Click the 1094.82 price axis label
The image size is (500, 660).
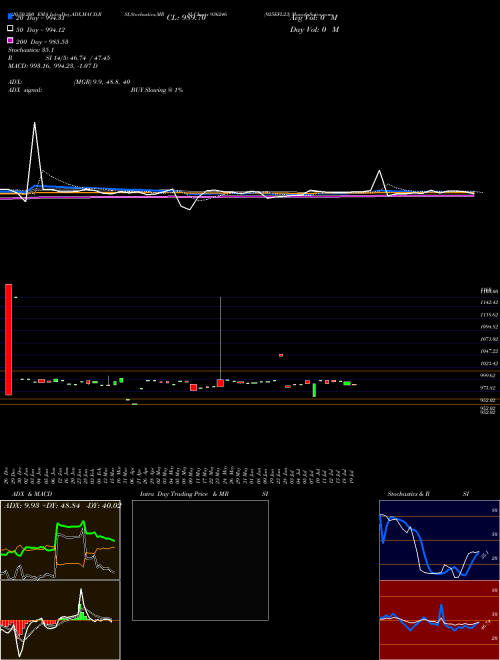pos(489,327)
